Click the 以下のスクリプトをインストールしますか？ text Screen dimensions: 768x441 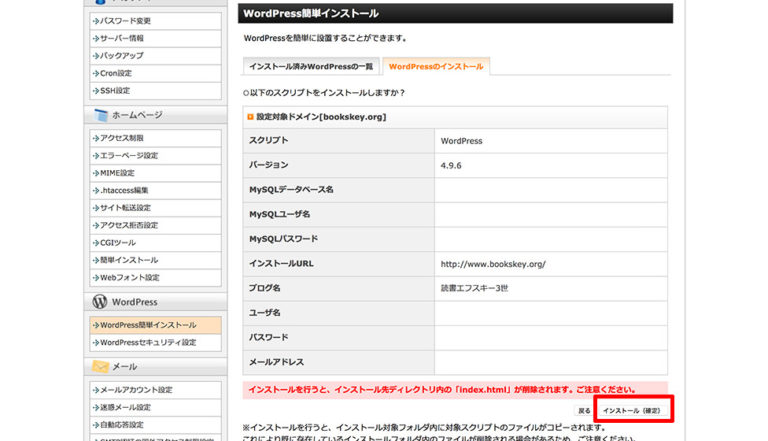pyautogui.click(x=324, y=93)
